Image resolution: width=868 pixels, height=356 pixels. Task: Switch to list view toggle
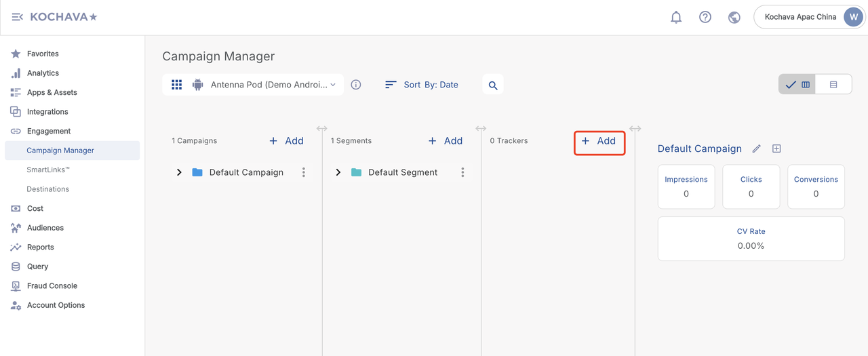833,85
